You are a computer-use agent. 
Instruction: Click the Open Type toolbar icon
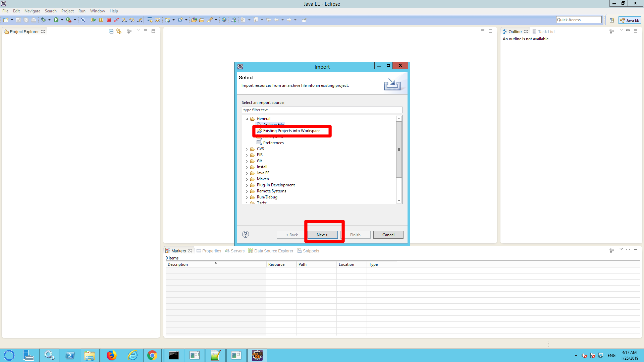click(194, 20)
